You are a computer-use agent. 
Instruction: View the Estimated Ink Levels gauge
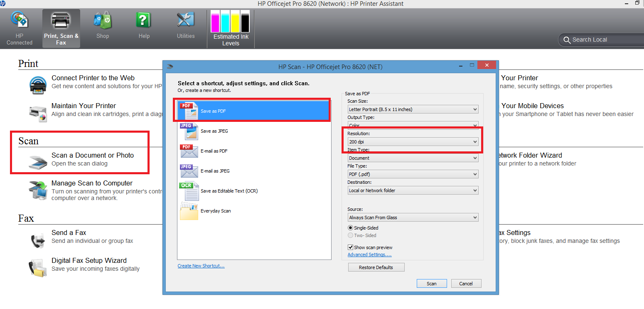[x=231, y=22]
